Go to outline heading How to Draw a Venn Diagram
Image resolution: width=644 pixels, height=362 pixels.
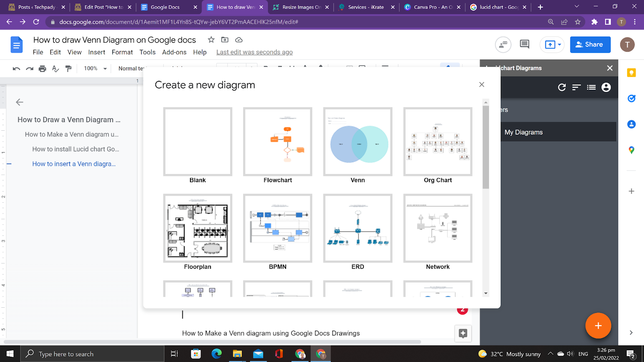[69, 120]
